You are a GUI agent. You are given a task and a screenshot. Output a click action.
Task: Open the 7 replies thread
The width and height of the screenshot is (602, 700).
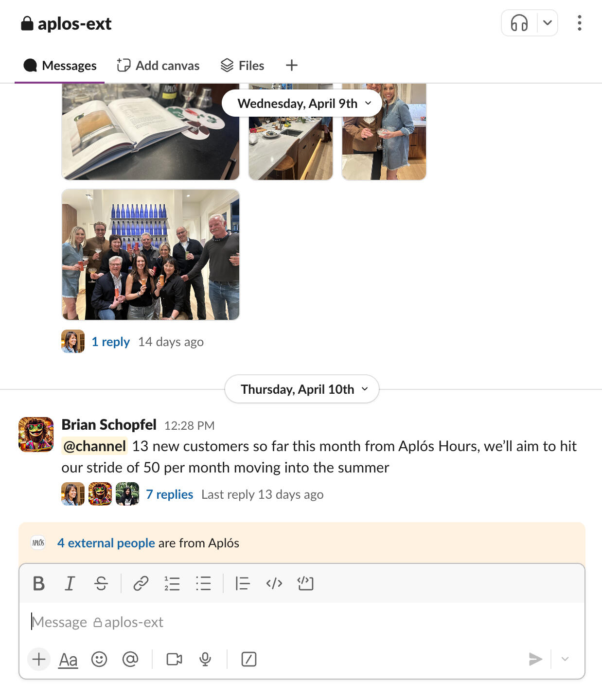169,494
